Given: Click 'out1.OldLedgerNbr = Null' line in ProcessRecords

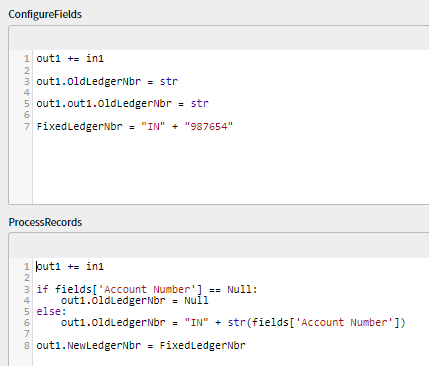Looking at the screenshot, I should (x=135, y=300).
